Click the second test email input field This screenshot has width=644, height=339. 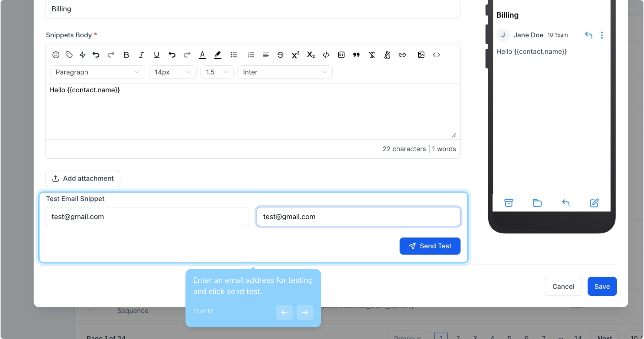(358, 217)
